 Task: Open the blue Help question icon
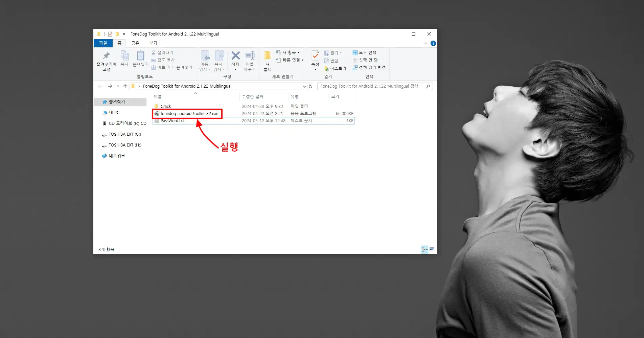pyautogui.click(x=433, y=43)
